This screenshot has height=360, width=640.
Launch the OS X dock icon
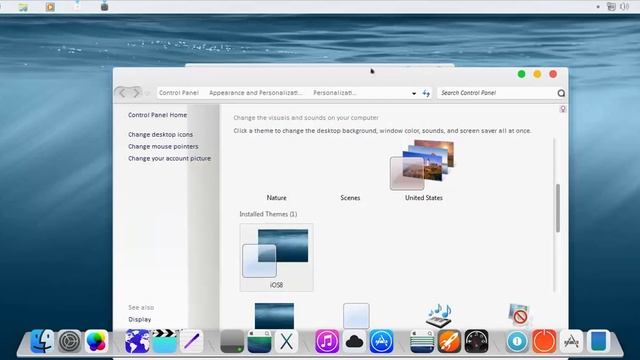click(287, 341)
